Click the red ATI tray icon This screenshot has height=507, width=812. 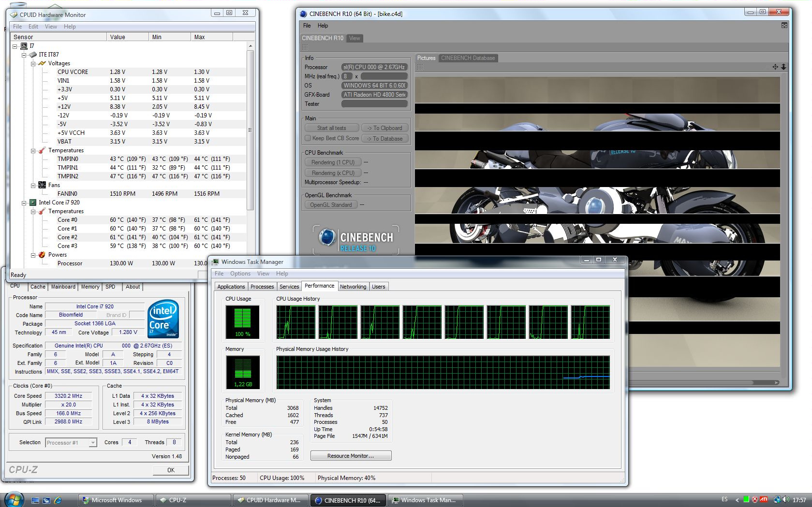[x=764, y=500]
